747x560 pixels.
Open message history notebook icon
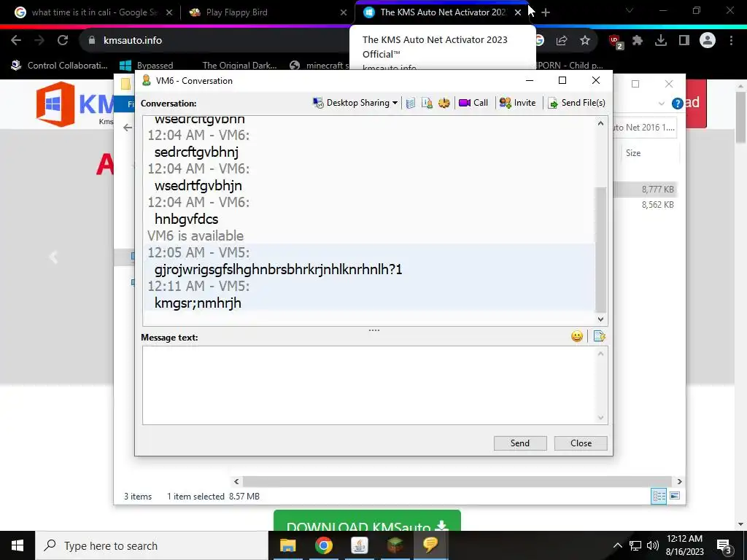pyautogui.click(x=411, y=103)
